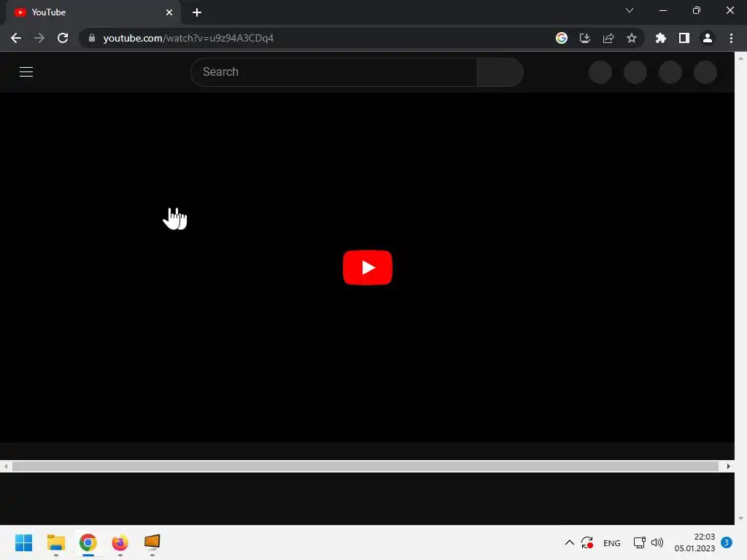Open File Explorer from the taskbar
747x560 pixels.
[x=56, y=542]
